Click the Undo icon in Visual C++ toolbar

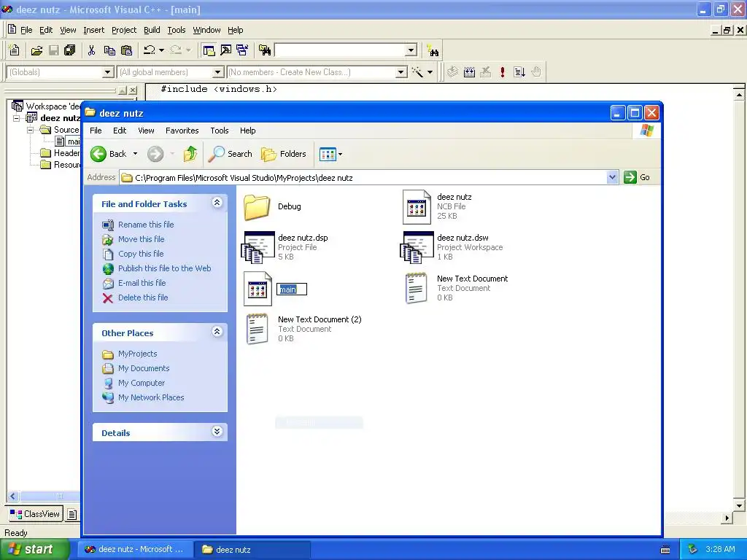click(x=149, y=50)
